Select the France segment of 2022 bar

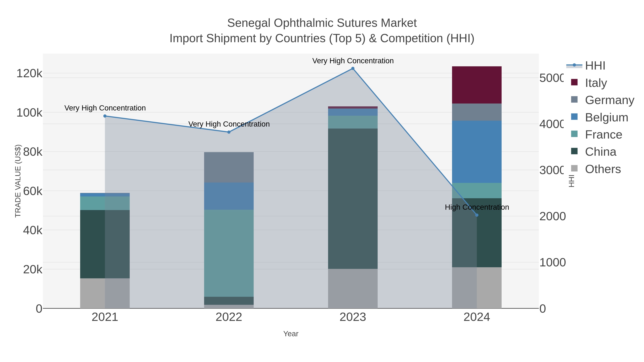pyautogui.click(x=229, y=253)
